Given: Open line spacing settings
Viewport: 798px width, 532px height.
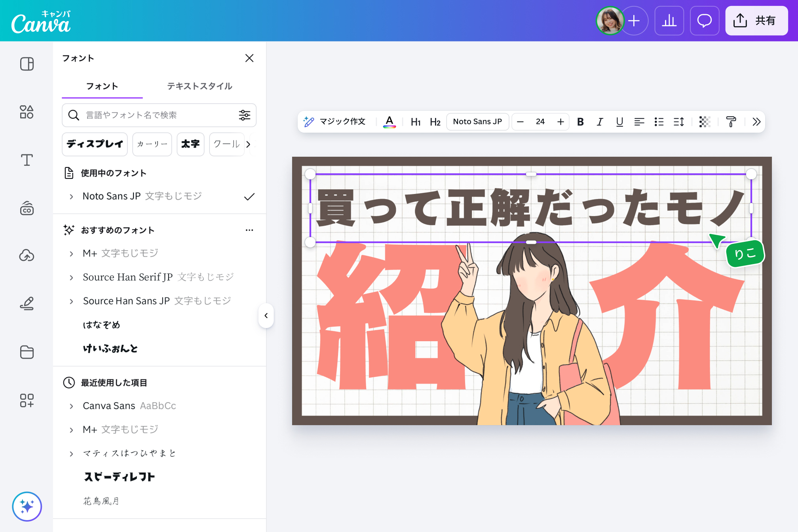Looking at the screenshot, I should tap(679, 122).
